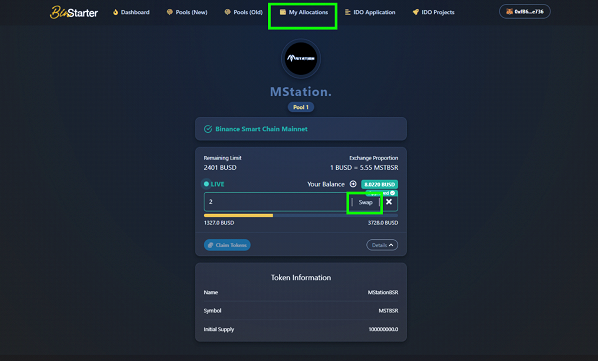Click the Claim Tokens button
The width and height of the screenshot is (598, 361).
pyautogui.click(x=227, y=245)
